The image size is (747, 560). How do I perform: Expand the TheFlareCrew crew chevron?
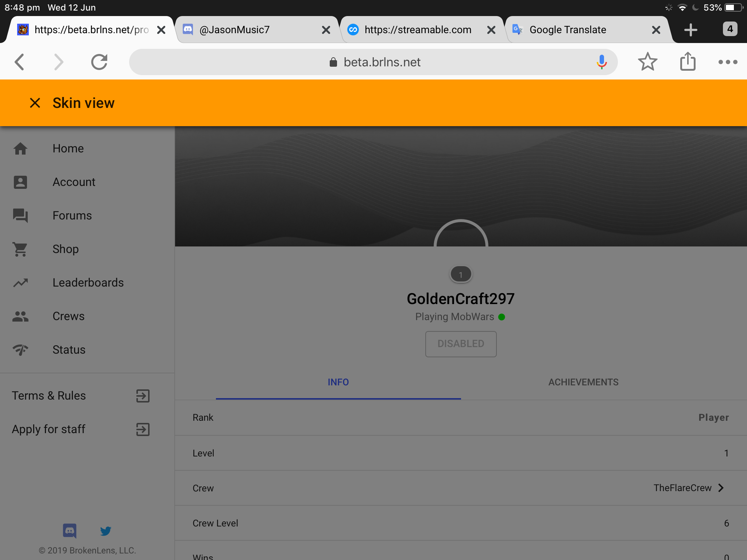(x=721, y=488)
